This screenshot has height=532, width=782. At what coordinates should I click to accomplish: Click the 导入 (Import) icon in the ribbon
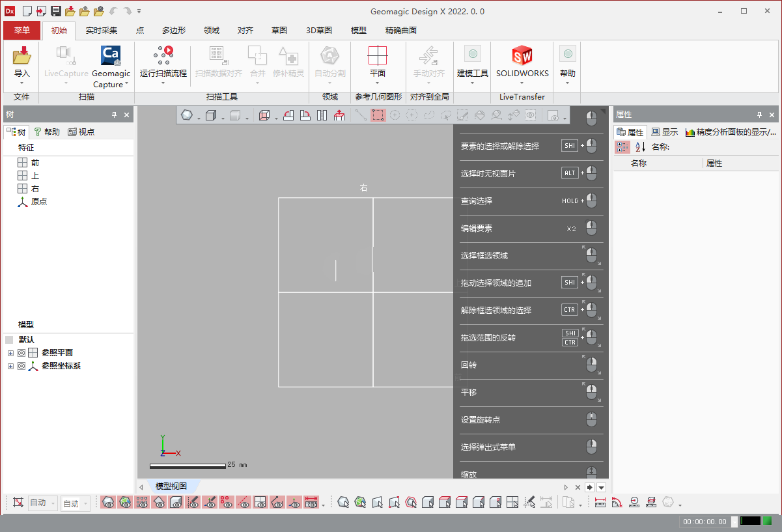click(21, 55)
